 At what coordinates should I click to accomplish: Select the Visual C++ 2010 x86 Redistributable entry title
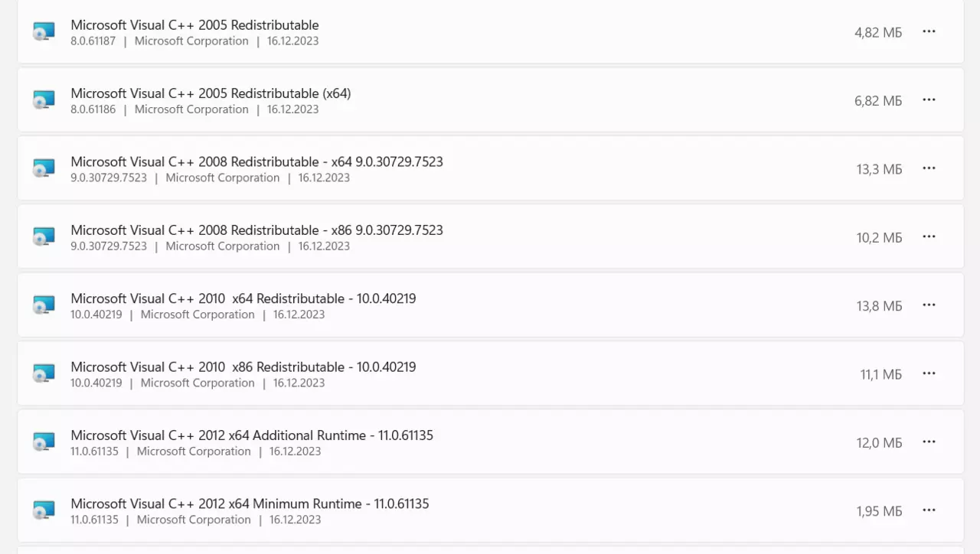243,367
